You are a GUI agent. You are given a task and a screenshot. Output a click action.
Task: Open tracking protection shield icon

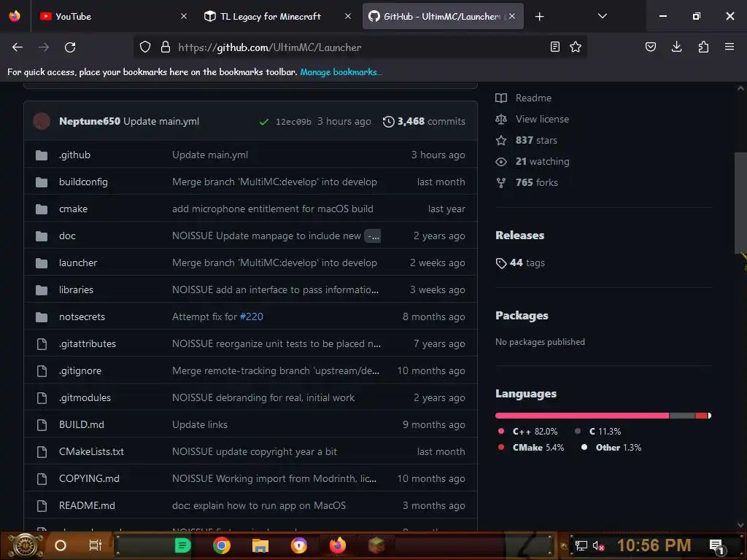point(145,47)
